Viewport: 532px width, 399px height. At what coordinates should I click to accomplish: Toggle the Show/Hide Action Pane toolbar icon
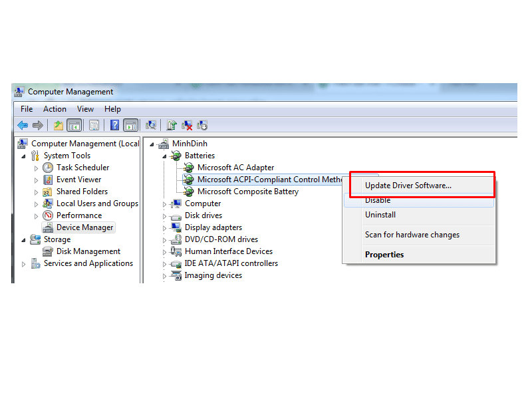[130, 126]
